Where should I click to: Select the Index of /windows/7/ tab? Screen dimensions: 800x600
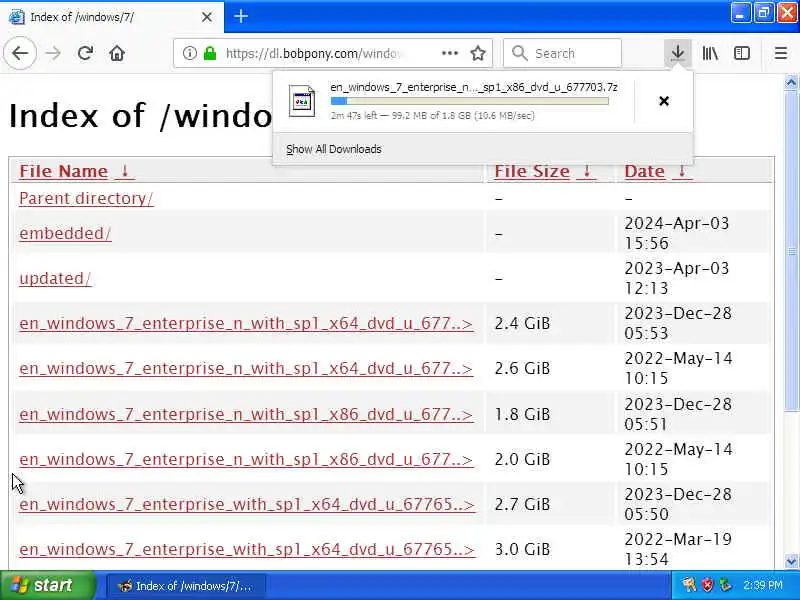112,17
